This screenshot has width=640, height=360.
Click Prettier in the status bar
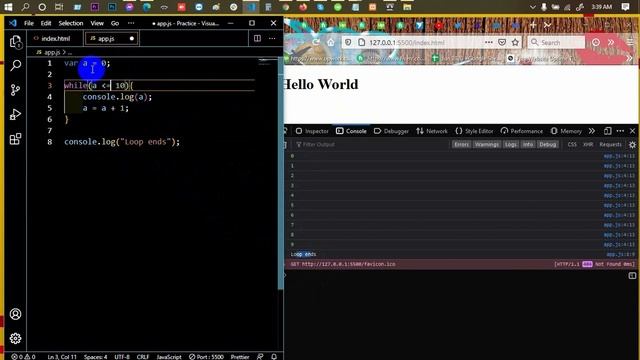pos(240,357)
